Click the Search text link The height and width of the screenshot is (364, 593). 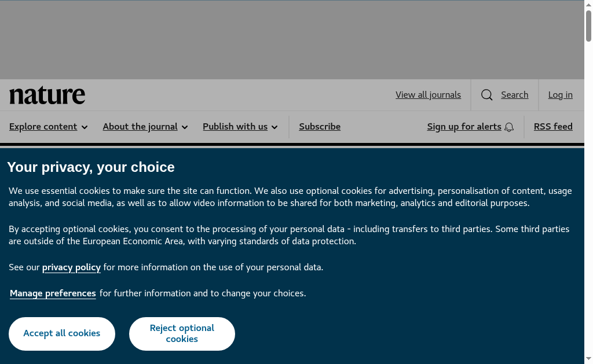click(x=515, y=95)
